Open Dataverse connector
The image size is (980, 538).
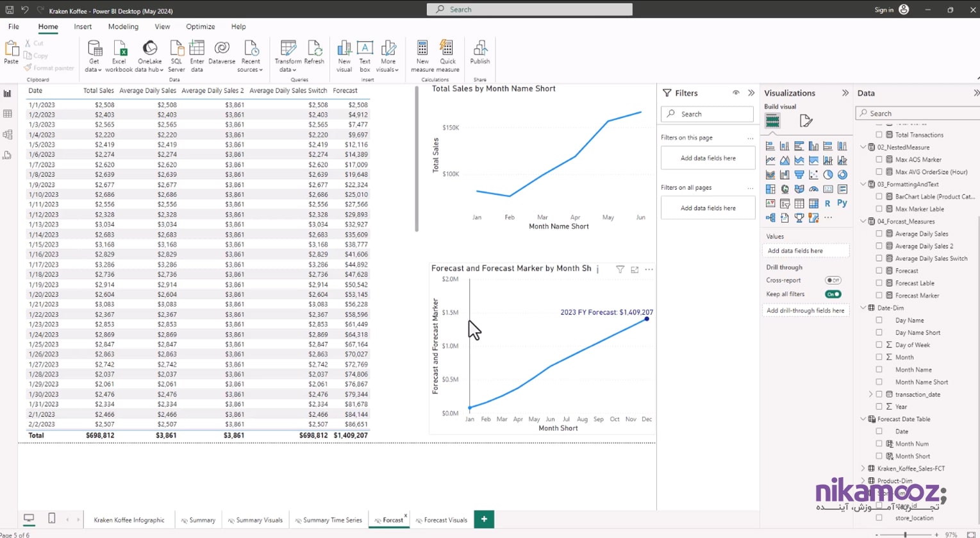(222, 53)
